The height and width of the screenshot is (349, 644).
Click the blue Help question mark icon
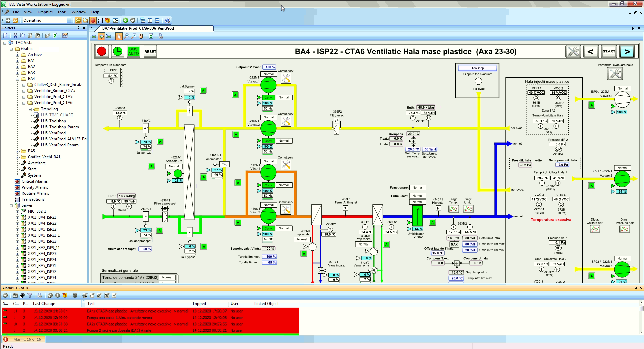click(167, 20)
